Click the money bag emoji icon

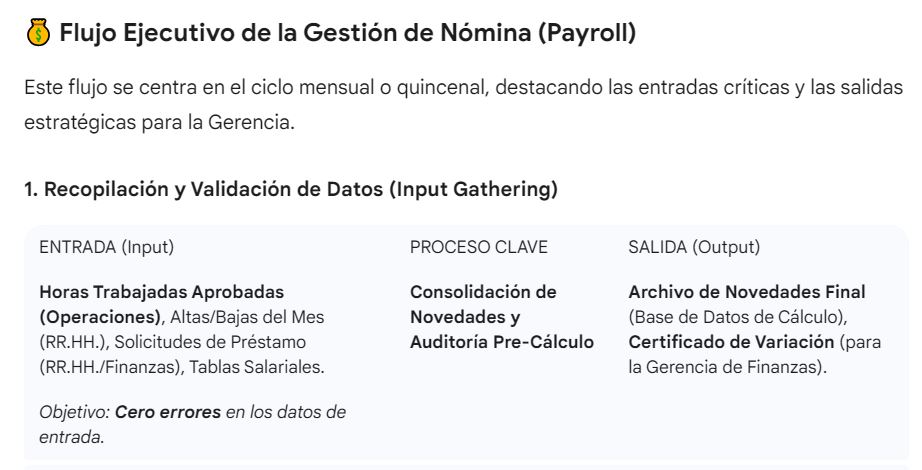click(x=37, y=33)
